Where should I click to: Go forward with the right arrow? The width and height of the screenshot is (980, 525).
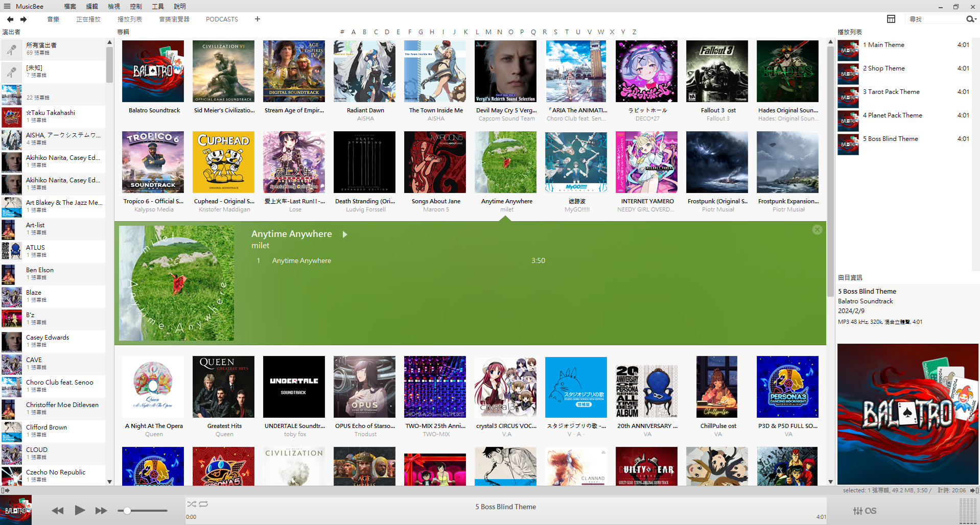24,19
